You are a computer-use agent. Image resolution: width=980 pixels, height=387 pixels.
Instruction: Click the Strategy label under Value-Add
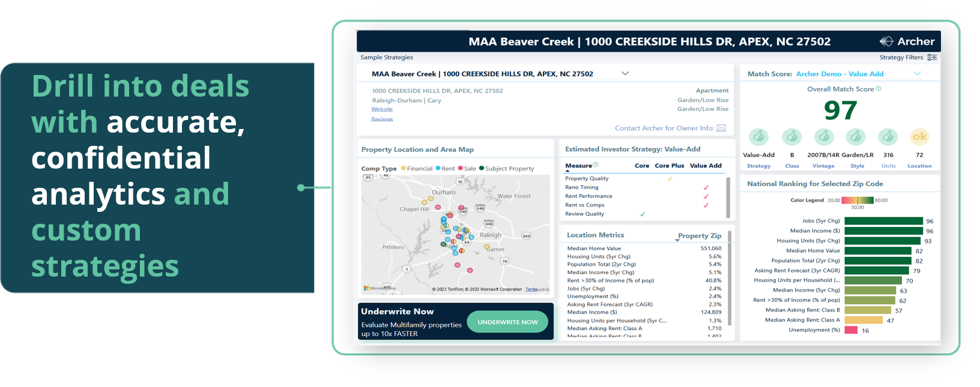[x=758, y=166]
